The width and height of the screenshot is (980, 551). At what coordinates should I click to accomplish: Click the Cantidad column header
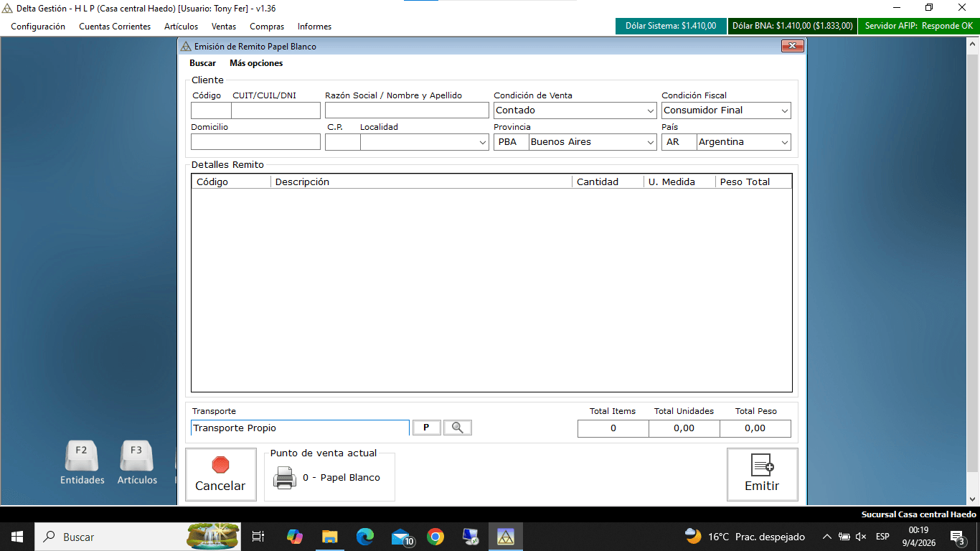click(608, 182)
